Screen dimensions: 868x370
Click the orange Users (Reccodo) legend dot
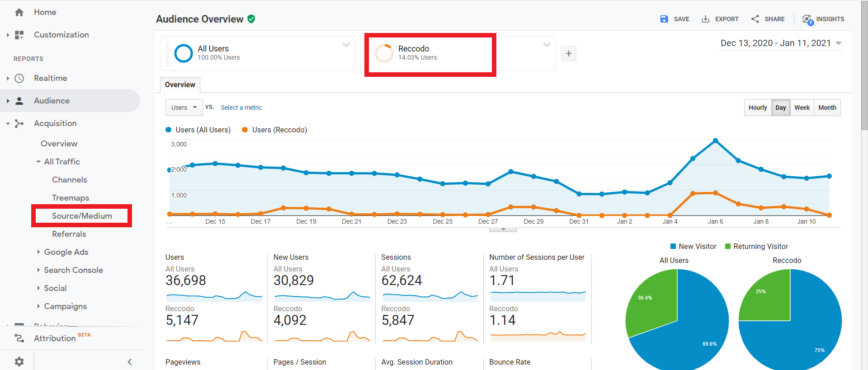[245, 130]
